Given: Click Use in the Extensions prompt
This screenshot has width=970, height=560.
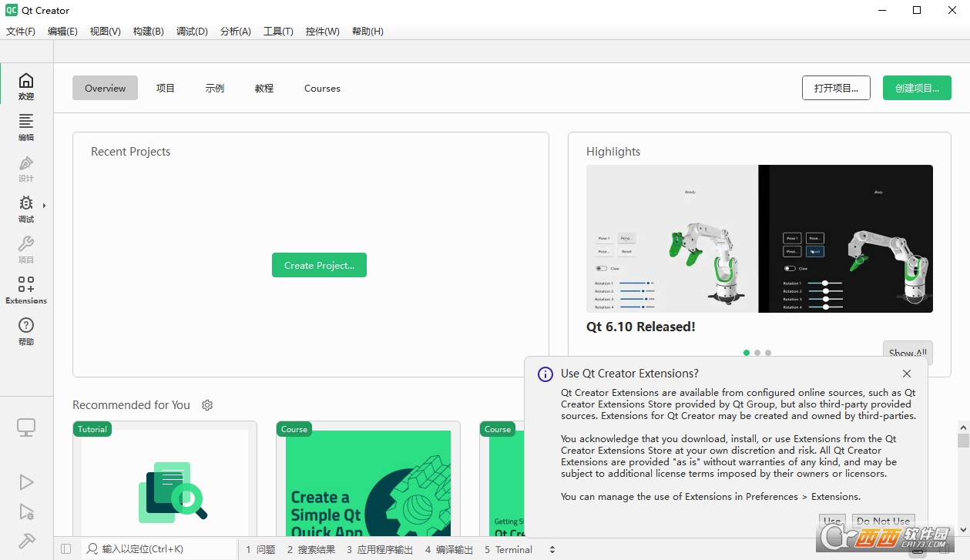Looking at the screenshot, I should (832, 521).
